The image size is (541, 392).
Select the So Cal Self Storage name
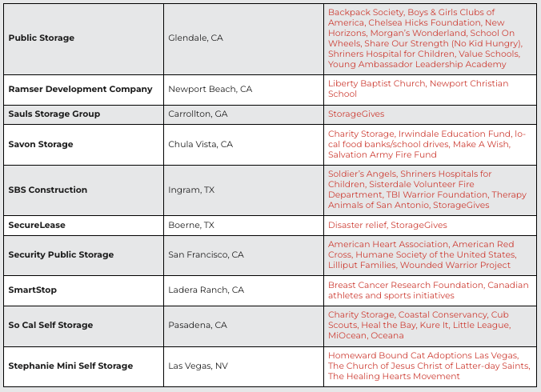point(50,325)
